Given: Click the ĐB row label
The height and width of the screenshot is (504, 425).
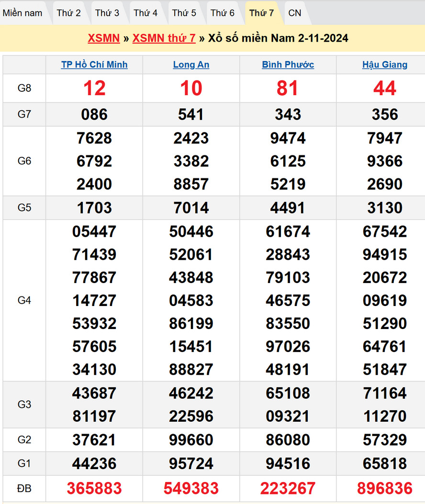Looking at the screenshot, I should pos(24,488).
